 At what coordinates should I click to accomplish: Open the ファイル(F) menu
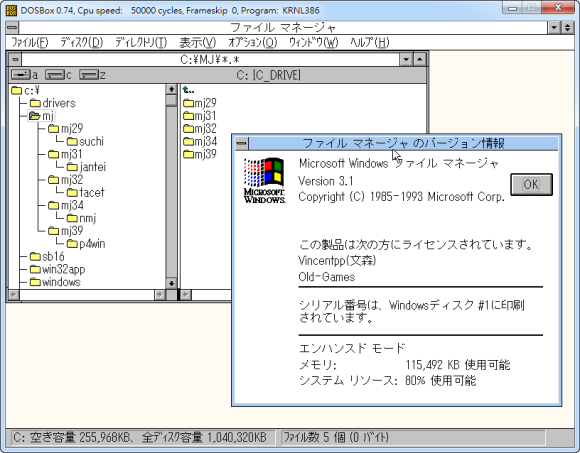click(x=30, y=43)
